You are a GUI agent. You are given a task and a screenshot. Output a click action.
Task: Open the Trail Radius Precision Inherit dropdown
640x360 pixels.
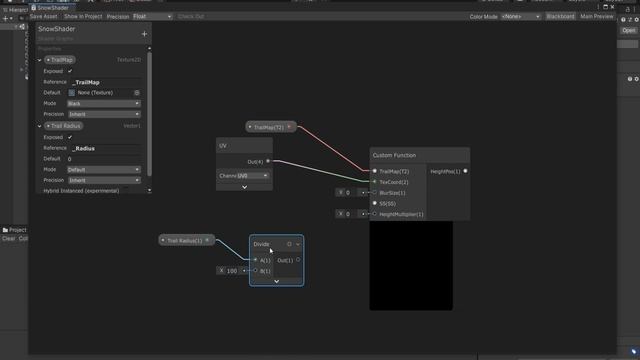[104, 180]
